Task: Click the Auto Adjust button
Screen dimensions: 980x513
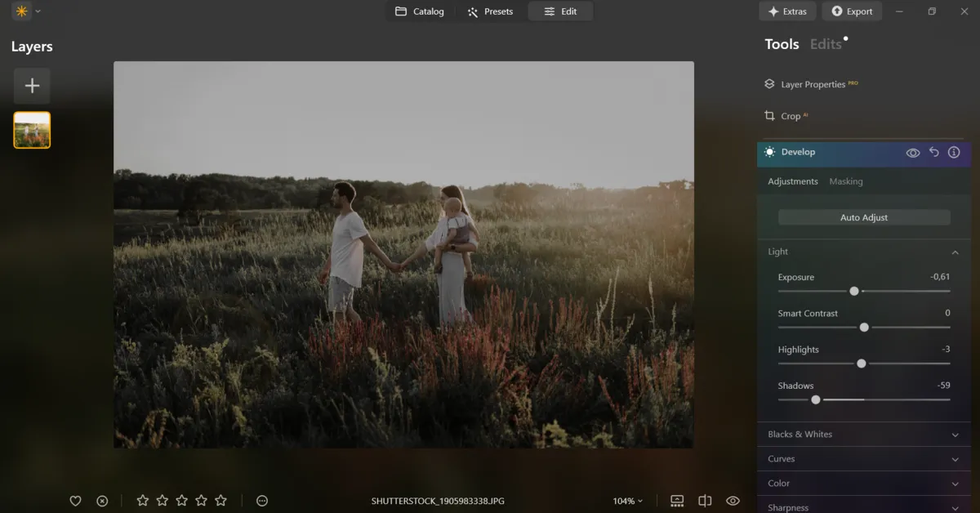Action: 864,217
